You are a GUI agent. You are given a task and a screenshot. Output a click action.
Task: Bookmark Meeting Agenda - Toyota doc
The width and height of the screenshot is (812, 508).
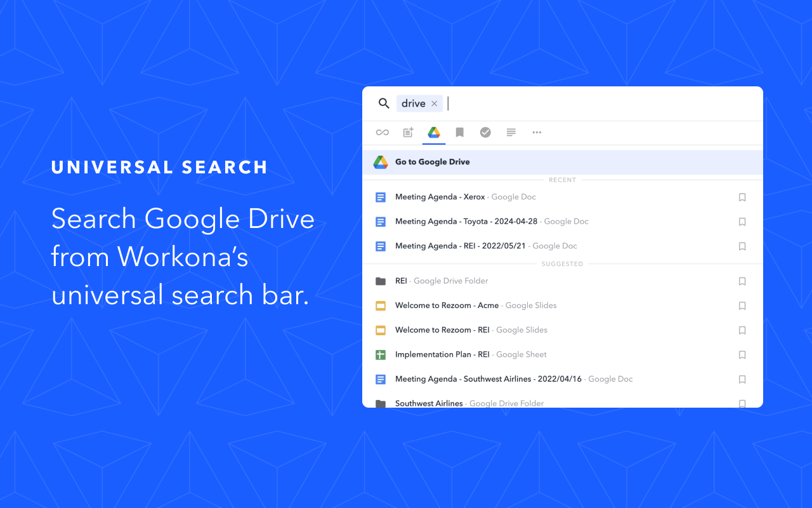click(742, 222)
